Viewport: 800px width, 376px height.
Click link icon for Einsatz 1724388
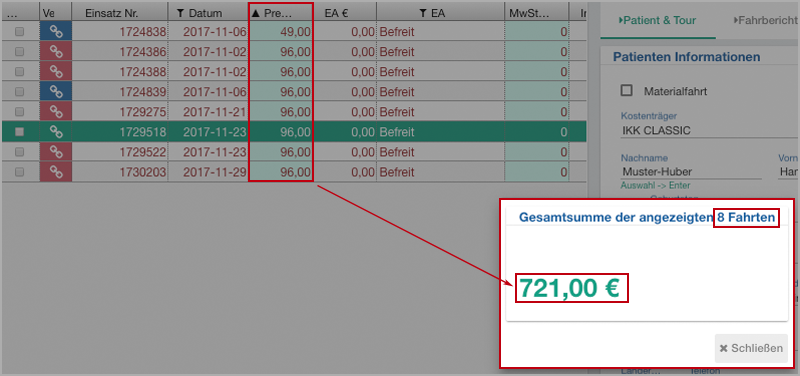56,71
